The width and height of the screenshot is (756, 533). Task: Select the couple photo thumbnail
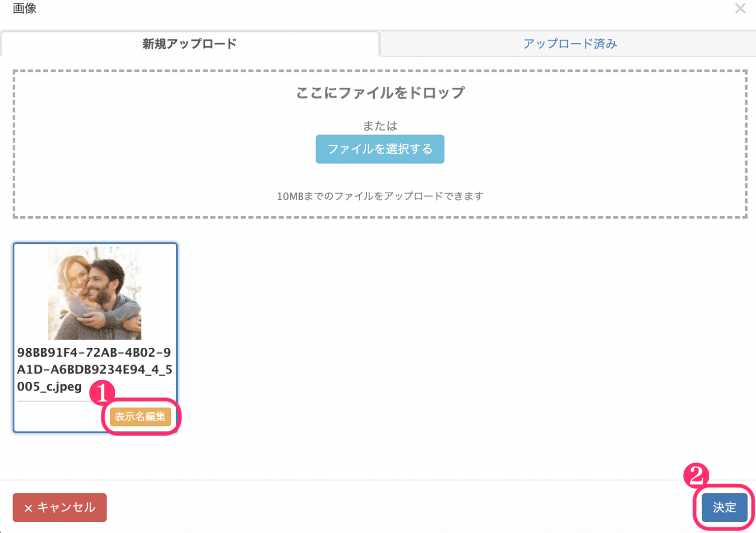94,293
